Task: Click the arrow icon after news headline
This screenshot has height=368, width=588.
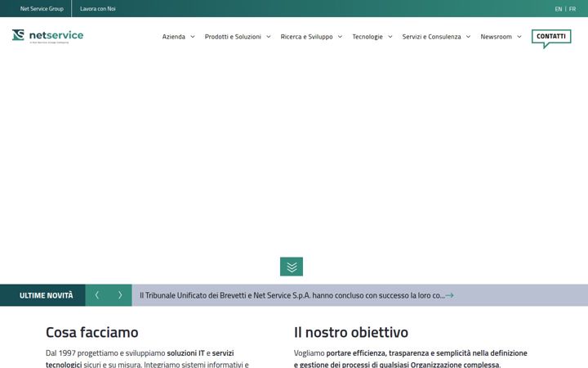Action: point(450,295)
